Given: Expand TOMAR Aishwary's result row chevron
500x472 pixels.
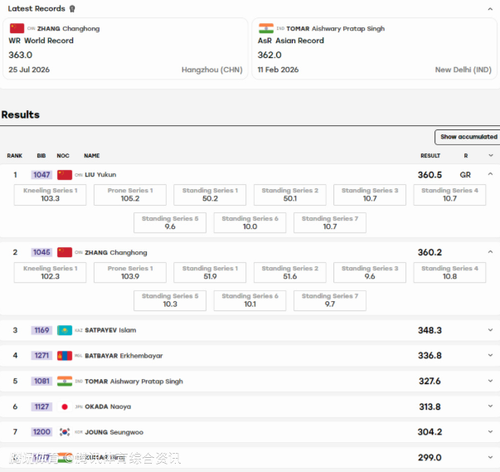Looking at the screenshot, I should point(490,381).
